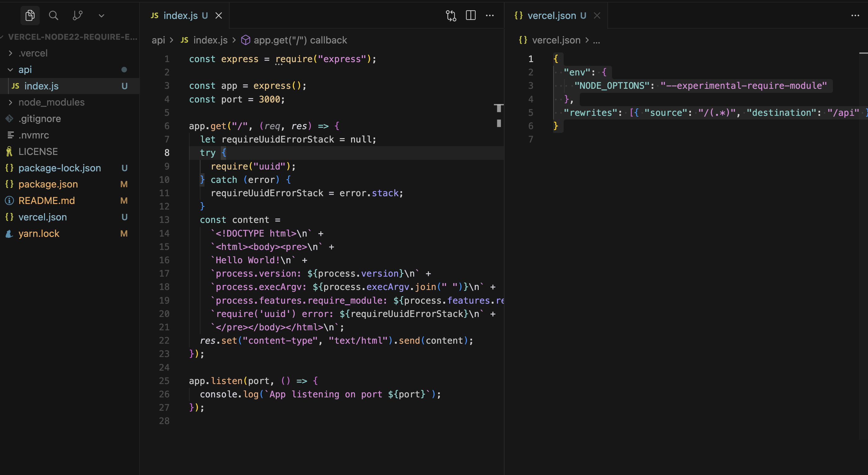Click the app.get callback breadcrumb symbol

coord(300,40)
